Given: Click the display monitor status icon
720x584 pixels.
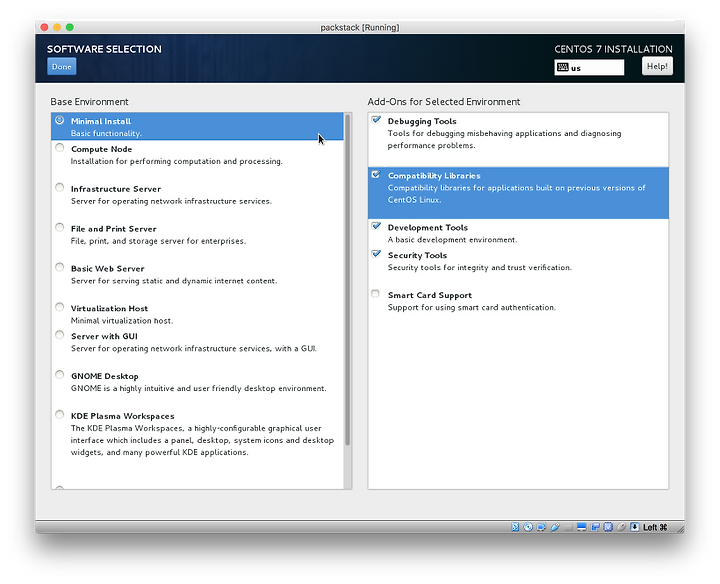Looking at the screenshot, I should tap(581, 527).
